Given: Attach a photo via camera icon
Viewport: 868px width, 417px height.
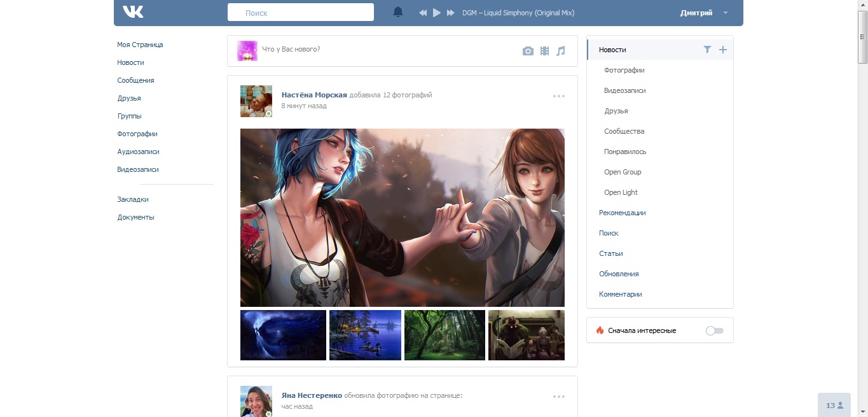Looking at the screenshot, I should coord(528,51).
